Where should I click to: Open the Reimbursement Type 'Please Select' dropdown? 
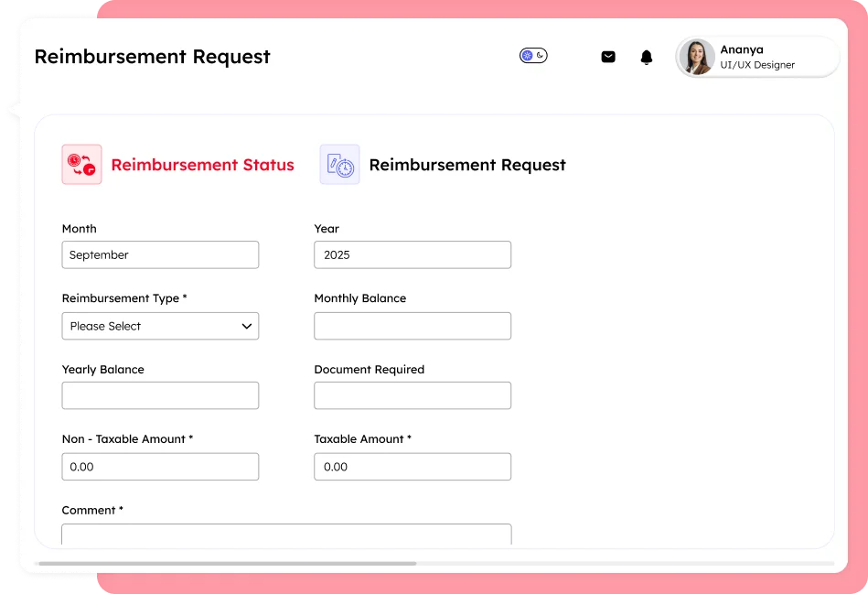151,326
